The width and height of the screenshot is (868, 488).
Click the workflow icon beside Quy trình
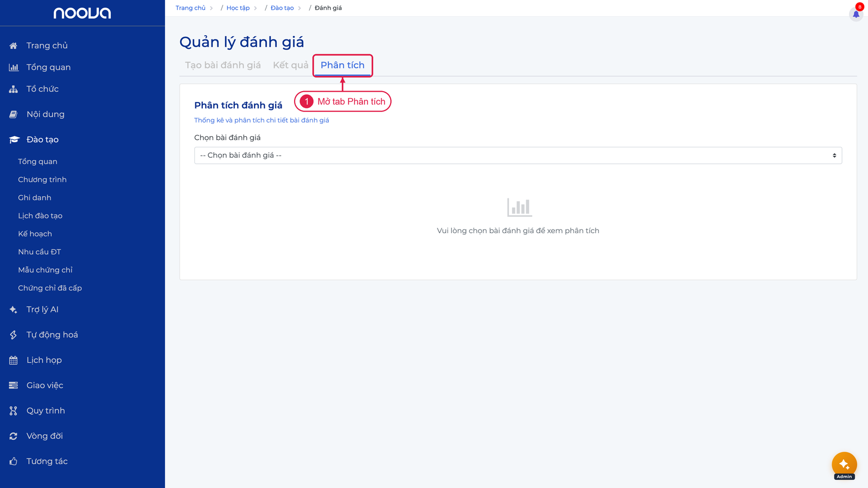pos(14,411)
